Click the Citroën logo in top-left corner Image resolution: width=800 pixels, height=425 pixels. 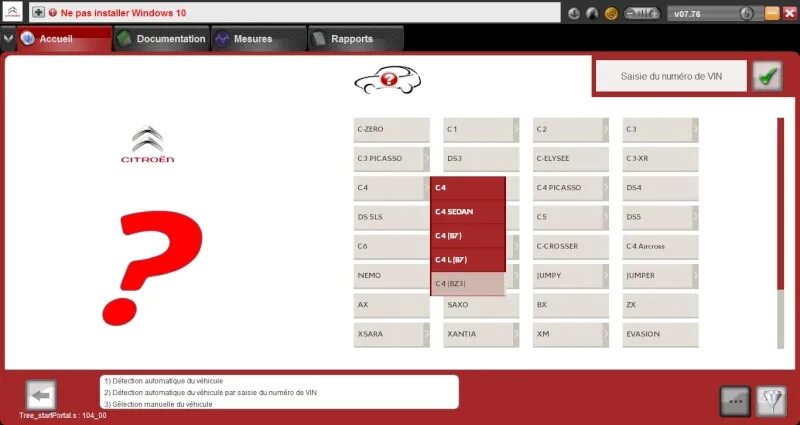12,12
